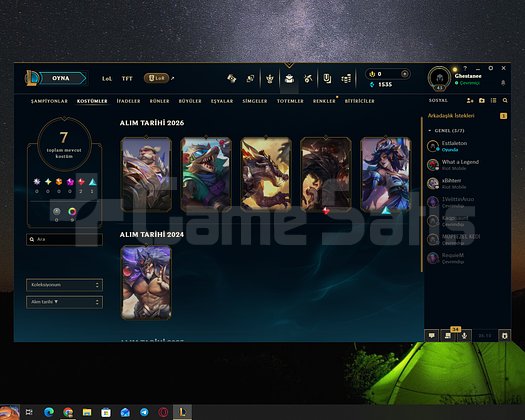Filter by red Epic skin tier gem

81,182
